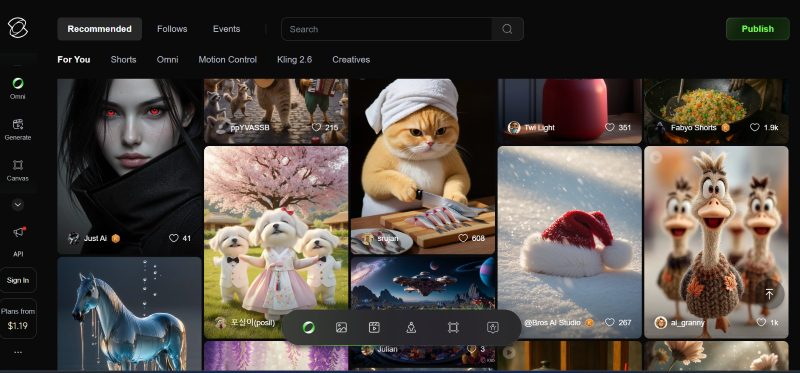Select the For You category
The height and width of the screenshot is (373, 800).
pos(73,60)
